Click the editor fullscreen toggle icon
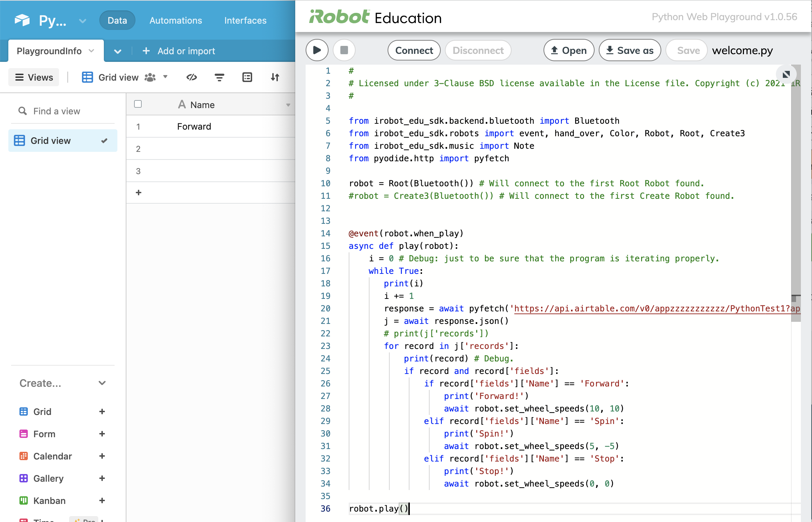This screenshot has height=522, width=812. pyautogui.click(x=786, y=74)
